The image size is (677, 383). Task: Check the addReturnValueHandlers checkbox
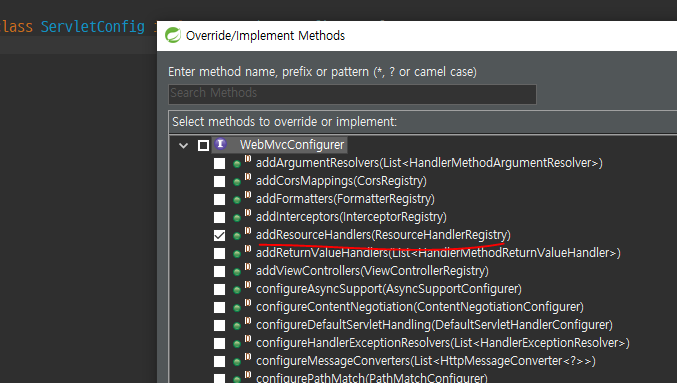[x=219, y=253]
